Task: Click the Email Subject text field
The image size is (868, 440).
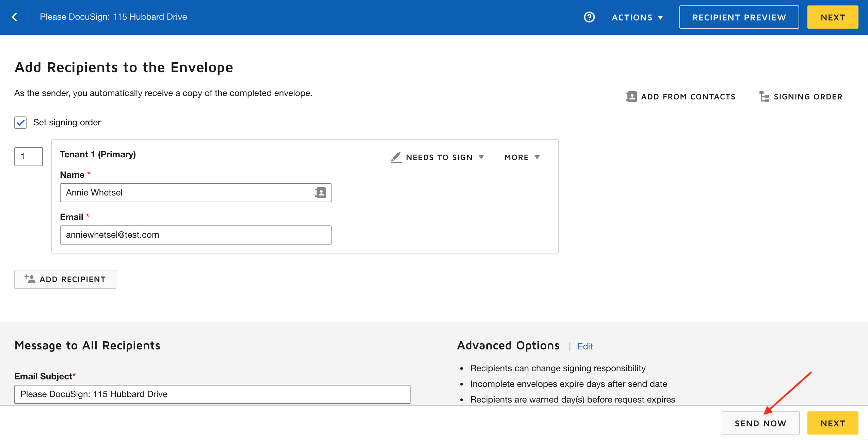Action: point(212,394)
